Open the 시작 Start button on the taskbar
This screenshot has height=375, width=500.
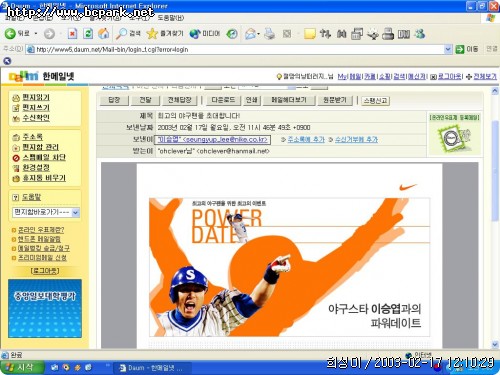click(x=22, y=367)
